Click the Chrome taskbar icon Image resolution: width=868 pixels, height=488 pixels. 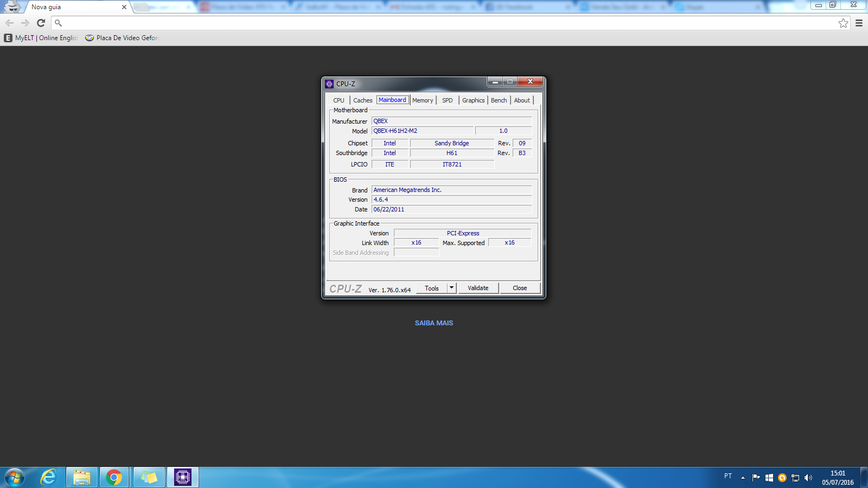pos(114,478)
